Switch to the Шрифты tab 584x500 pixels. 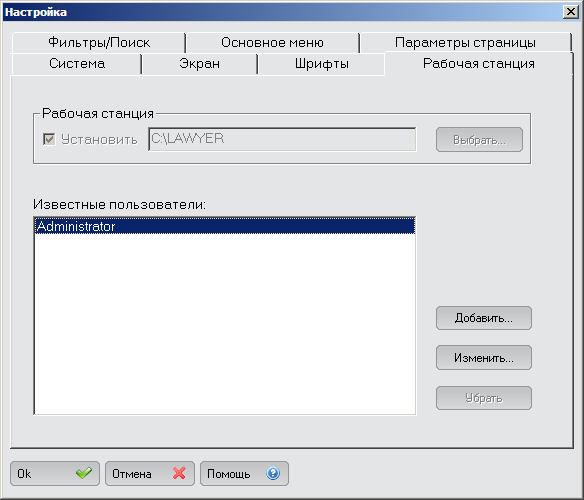pos(321,64)
